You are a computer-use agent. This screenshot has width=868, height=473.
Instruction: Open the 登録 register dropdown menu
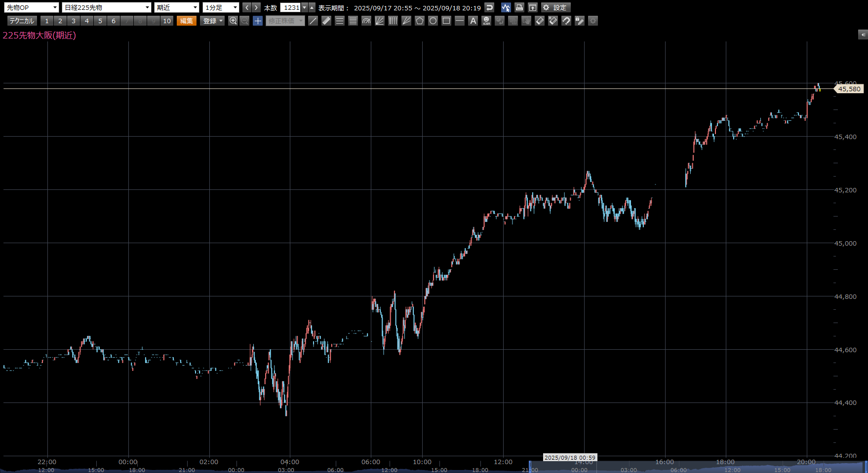pos(213,21)
